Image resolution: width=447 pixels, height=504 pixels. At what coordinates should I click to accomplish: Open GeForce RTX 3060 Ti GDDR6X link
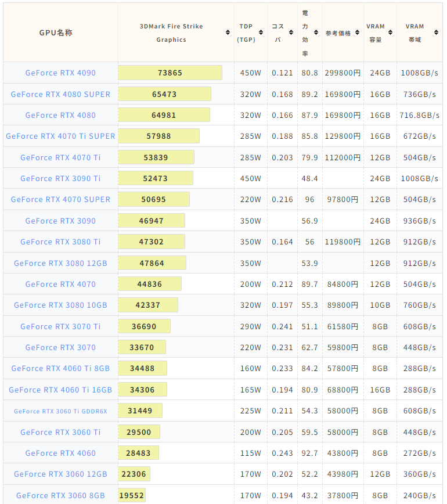pos(60,411)
